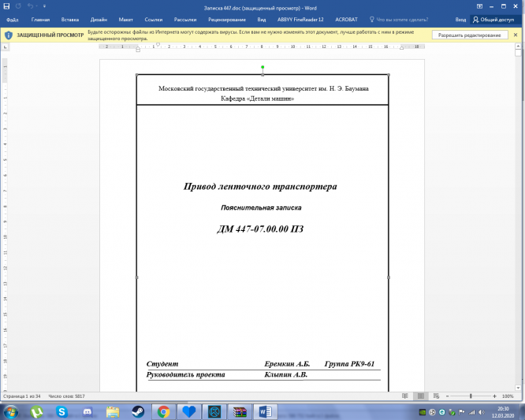Click the Save icon in quick access toolbar
The width and height of the screenshot is (525, 420).
(6, 6)
